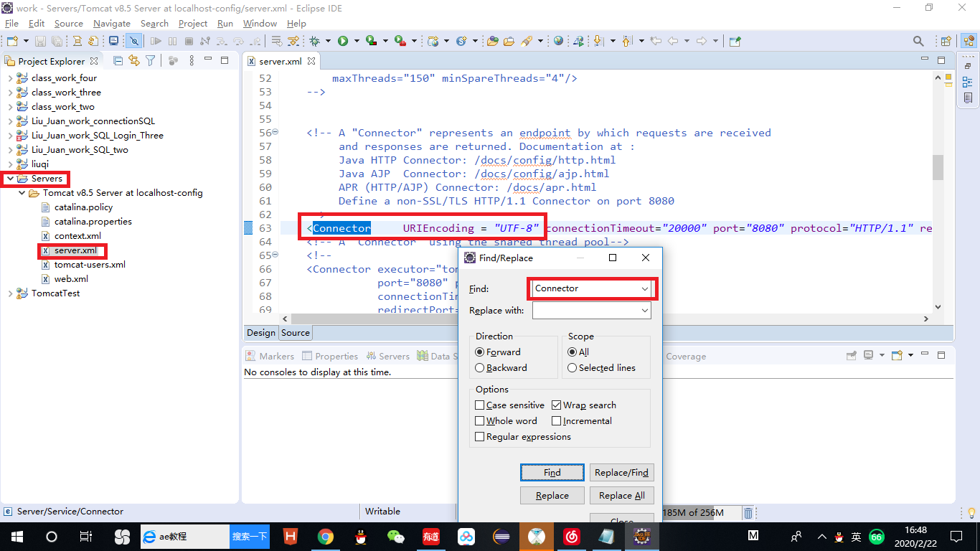The height and width of the screenshot is (551, 980).
Task: Open Windows Start menu
Action: (x=17, y=536)
